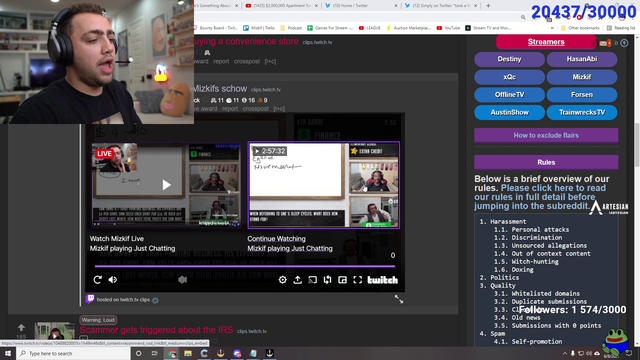The image size is (640, 360).
Task: Click the Type here to search box
Action: [x=73, y=353]
